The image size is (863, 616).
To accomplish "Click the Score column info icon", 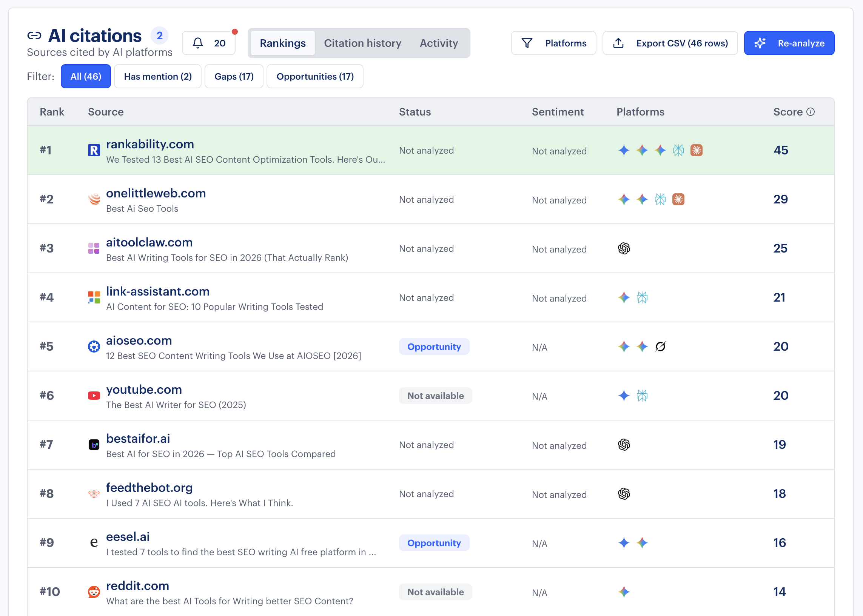I will click(x=811, y=111).
